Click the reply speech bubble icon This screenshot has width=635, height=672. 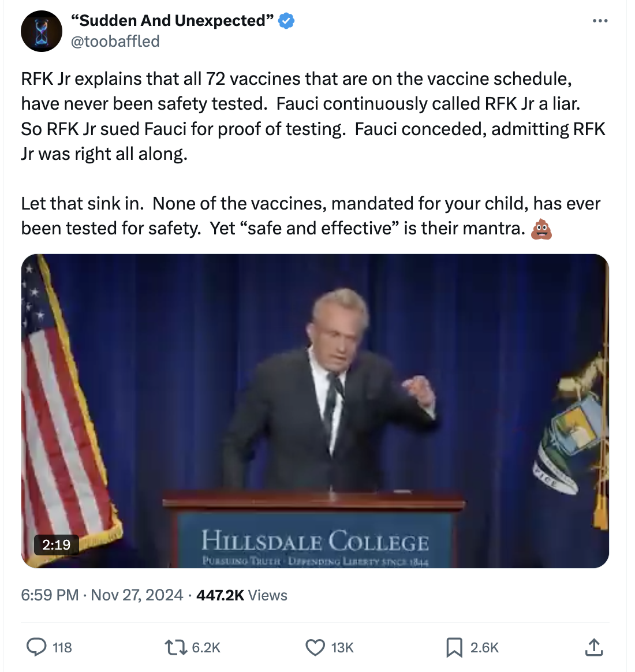(36, 647)
